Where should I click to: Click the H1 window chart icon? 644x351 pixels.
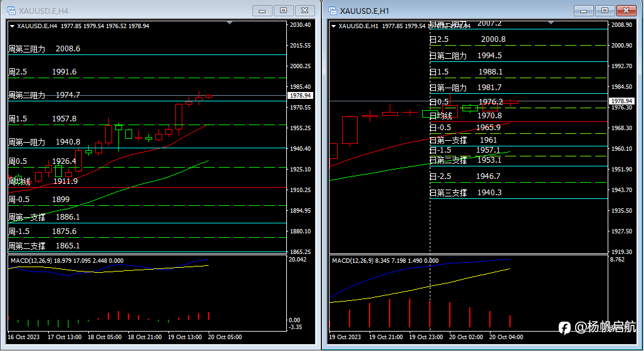click(333, 11)
